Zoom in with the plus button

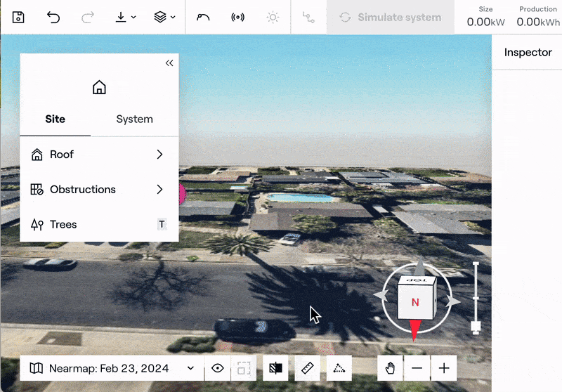coord(444,368)
